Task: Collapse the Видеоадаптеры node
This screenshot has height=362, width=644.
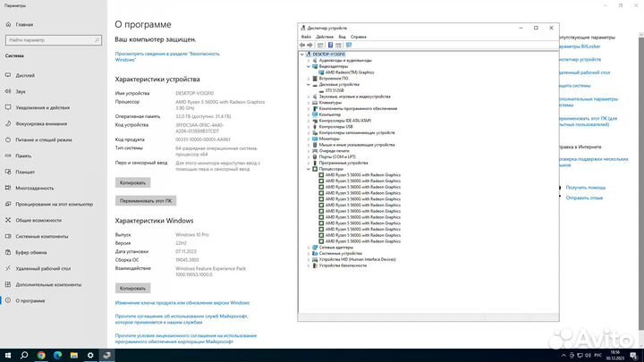Action: [x=309, y=66]
